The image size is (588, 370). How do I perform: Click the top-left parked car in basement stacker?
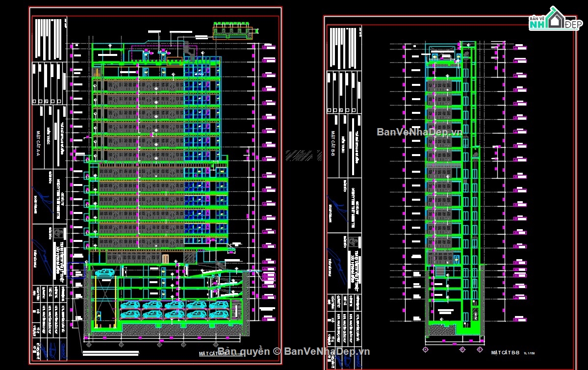pyautogui.click(x=131, y=305)
